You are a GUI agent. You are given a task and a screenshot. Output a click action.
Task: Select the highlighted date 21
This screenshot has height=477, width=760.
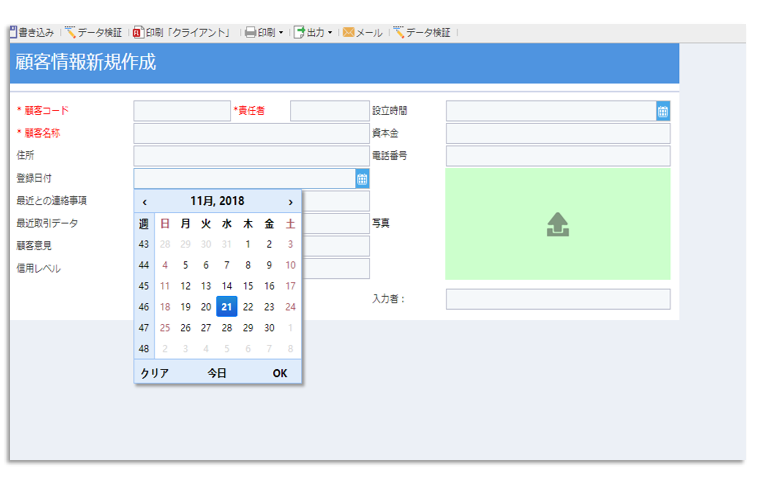[x=227, y=307]
